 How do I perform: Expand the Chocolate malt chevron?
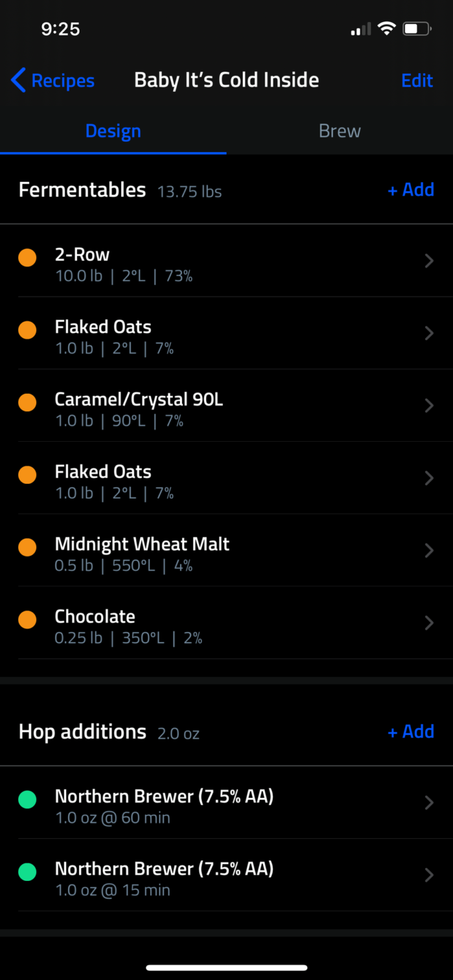coord(428,623)
